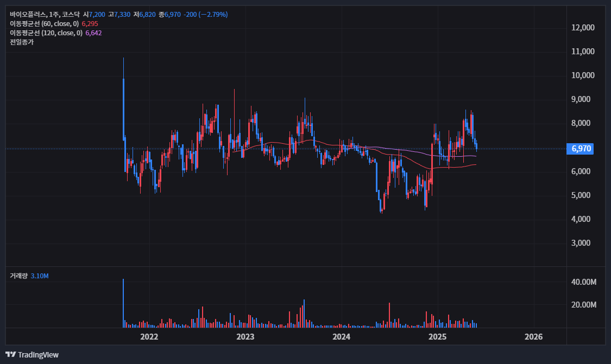Click the 5,000 price axis label

581,195
